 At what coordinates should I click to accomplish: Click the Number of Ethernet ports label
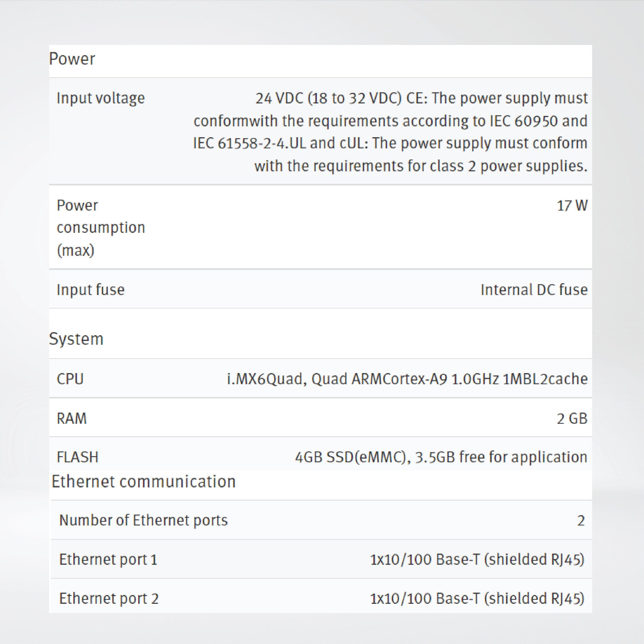coord(143,520)
